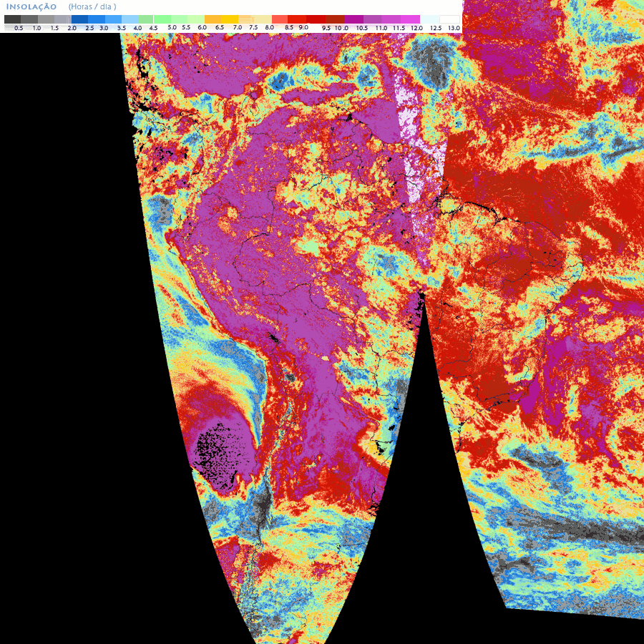Select the brownish-red swatch above 10.0
Viewport: 644px width, 644px height.
(335, 19)
